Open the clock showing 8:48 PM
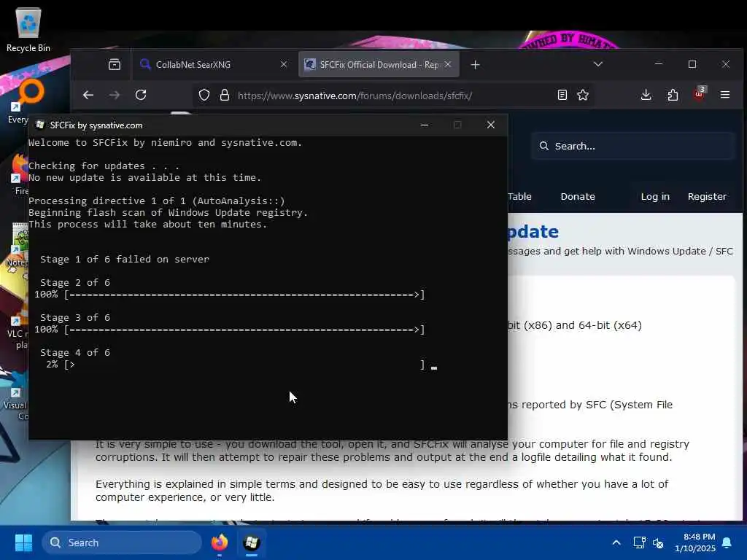The height and width of the screenshot is (560, 747). [695, 542]
